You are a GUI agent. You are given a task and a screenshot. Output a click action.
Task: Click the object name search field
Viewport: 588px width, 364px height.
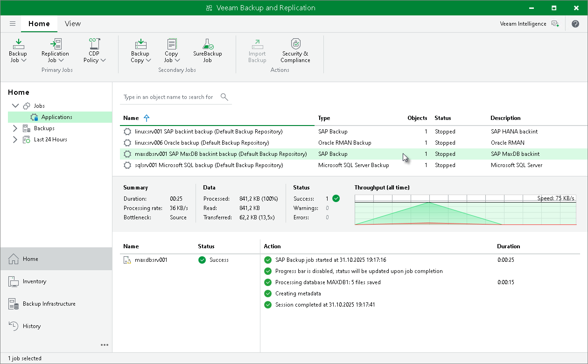169,97
